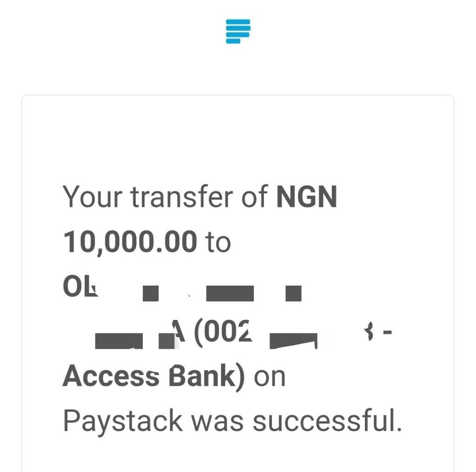The image size is (476, 472).
Task: Click the dash after the account number
Action: coord(387,332)
